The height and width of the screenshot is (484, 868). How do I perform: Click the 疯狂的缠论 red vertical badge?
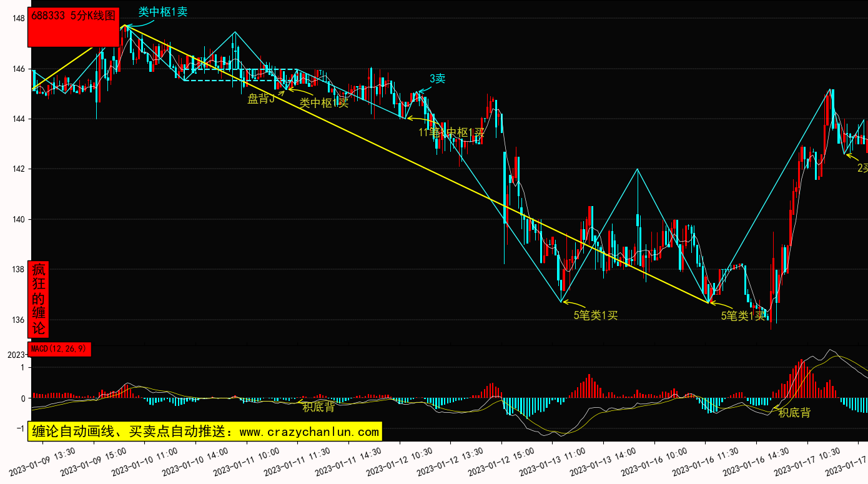coord(39,299)
